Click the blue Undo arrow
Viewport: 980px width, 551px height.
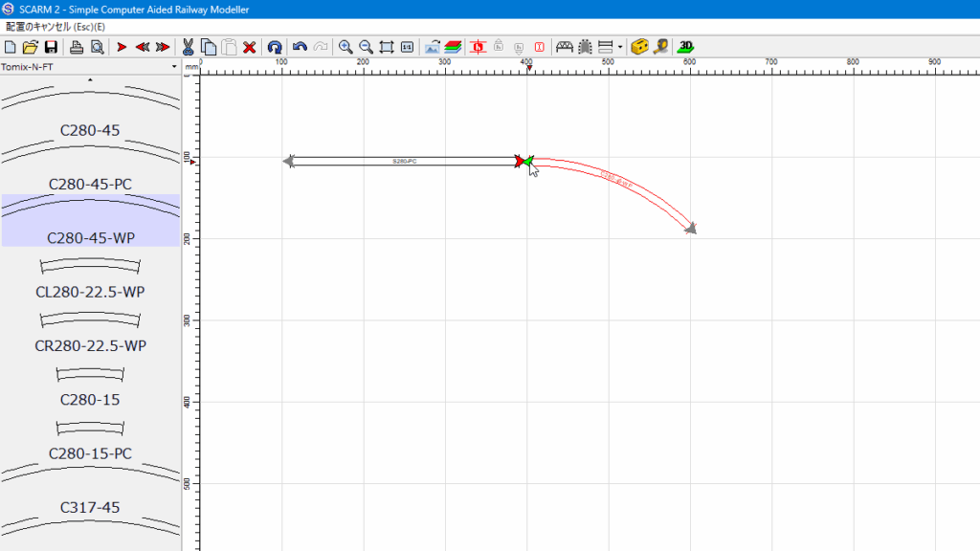(x=300, y=47)
